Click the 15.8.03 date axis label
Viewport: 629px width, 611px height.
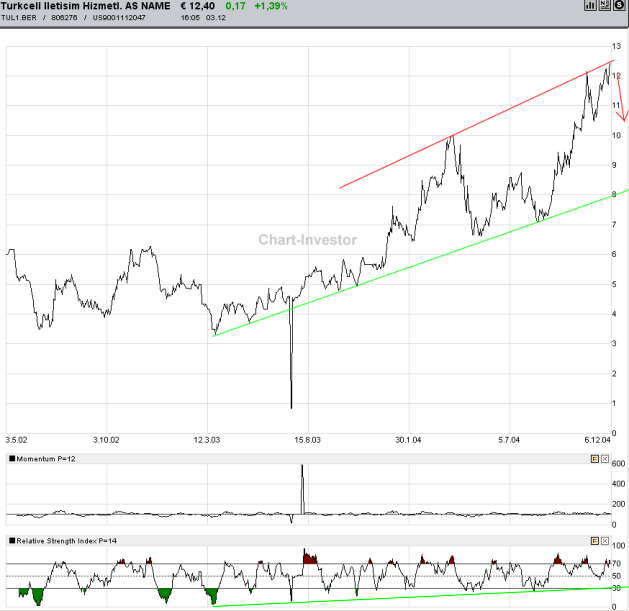point(308,440)
